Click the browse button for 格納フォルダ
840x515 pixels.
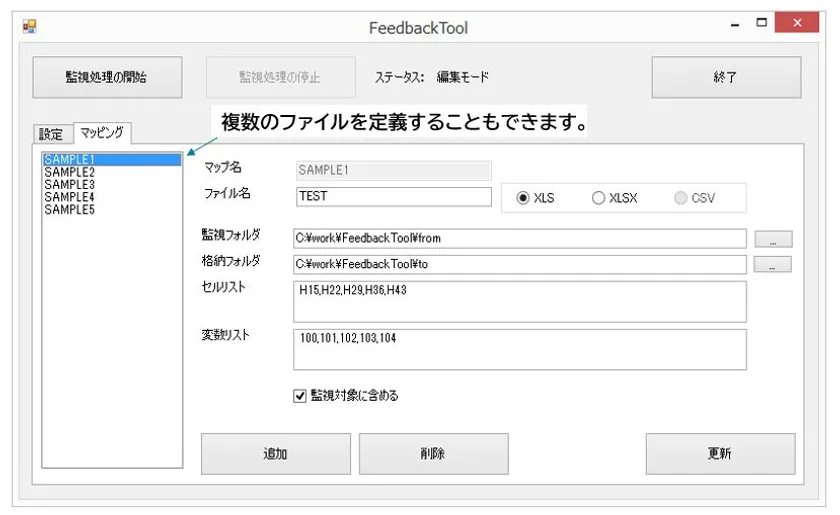pyautogui.click(x=773, y=264)
